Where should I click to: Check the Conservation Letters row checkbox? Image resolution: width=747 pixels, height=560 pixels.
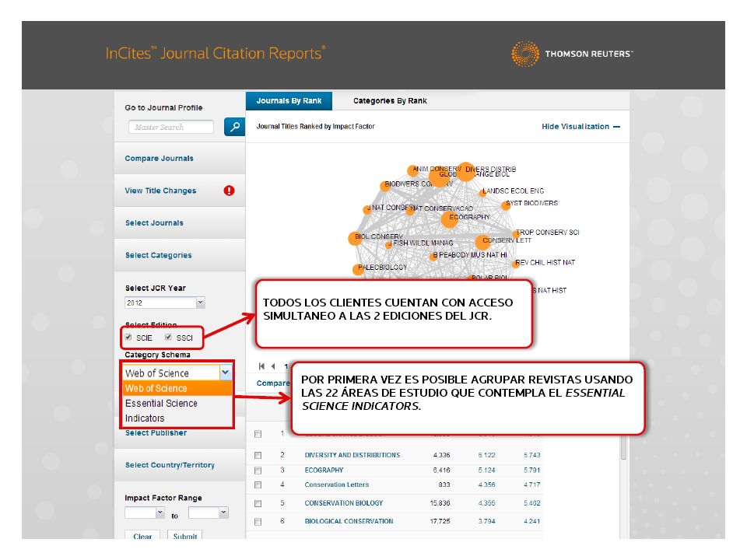[x=258, y=485]
